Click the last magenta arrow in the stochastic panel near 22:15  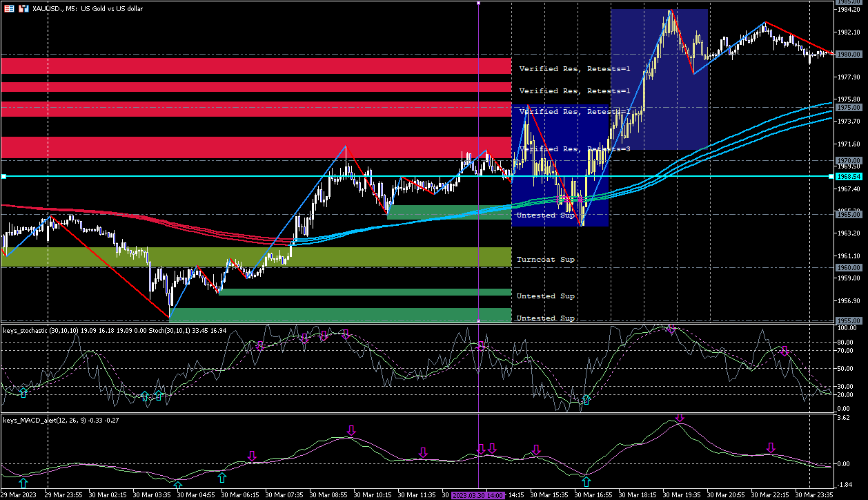click(x=785, y=351)
